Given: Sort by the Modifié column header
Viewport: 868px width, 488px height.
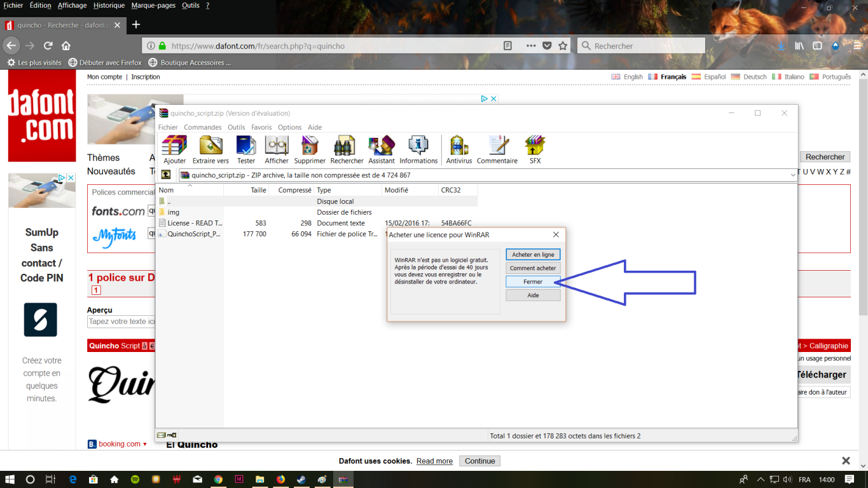Looking at the screenshot, I should coord(410,190).
